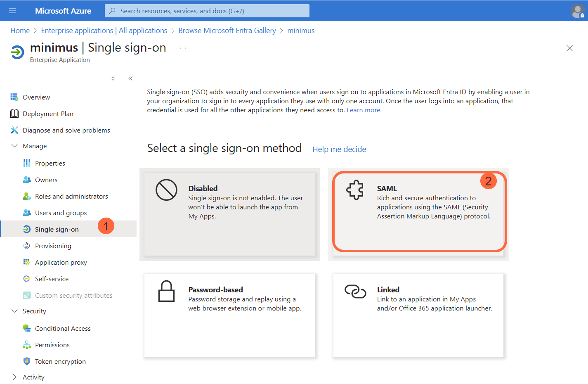Click the Diagnose and solve problems wrench icon
Image resolution: width=588 pixels, height=384 pixels.
click(14, 130)
